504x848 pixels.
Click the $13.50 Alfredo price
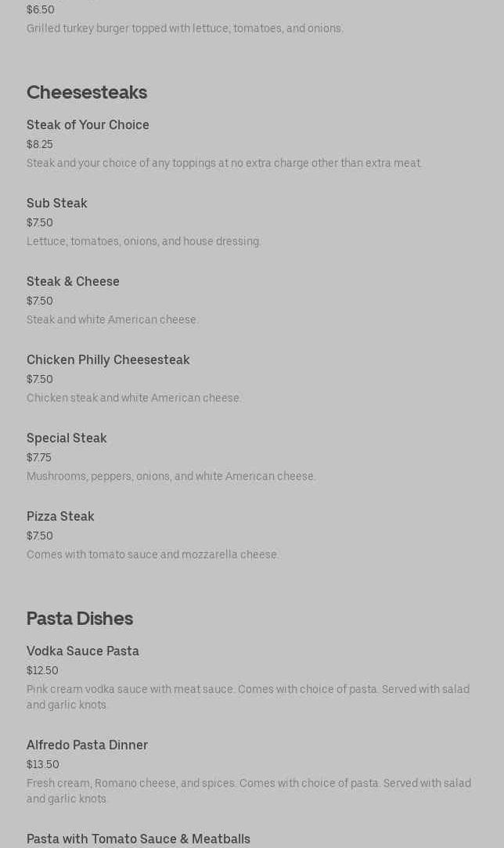pos(43,765)
